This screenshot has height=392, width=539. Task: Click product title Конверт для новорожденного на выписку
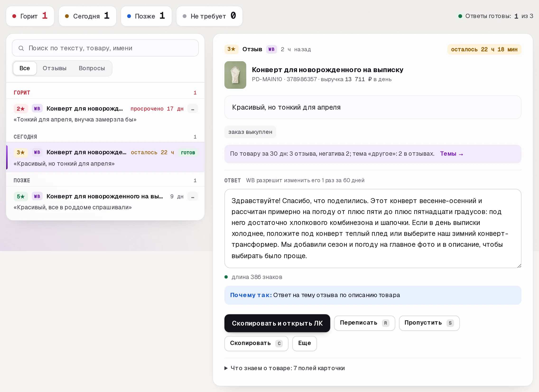(x=327, y=70)
